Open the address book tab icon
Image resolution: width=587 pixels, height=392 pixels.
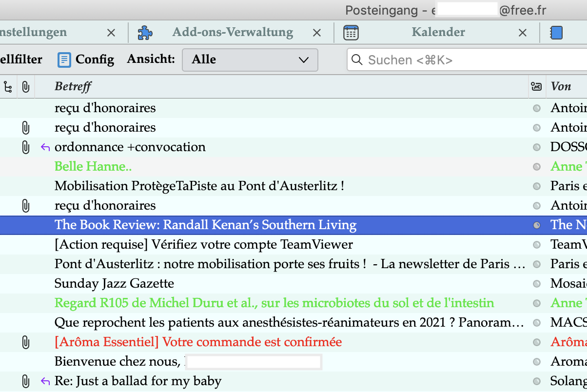coord(556,33)
